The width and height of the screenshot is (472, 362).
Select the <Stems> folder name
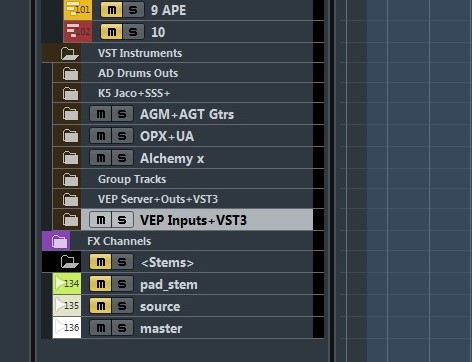click(167, 263)
